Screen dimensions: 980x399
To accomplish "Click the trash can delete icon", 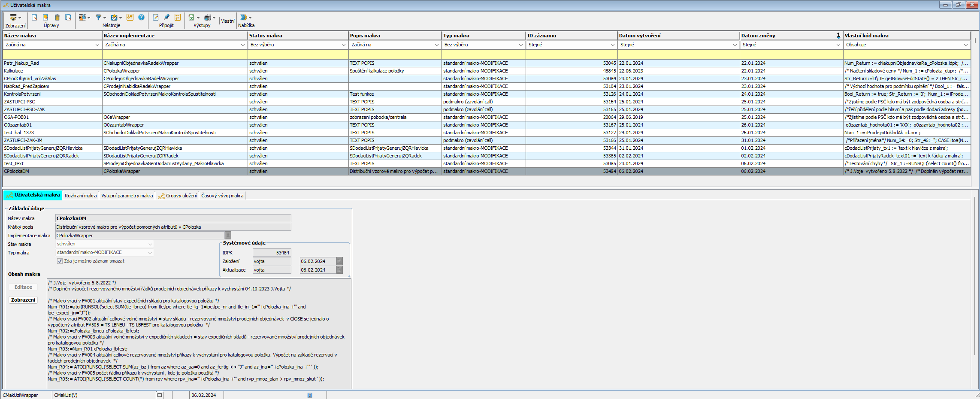I will point(57,18).
